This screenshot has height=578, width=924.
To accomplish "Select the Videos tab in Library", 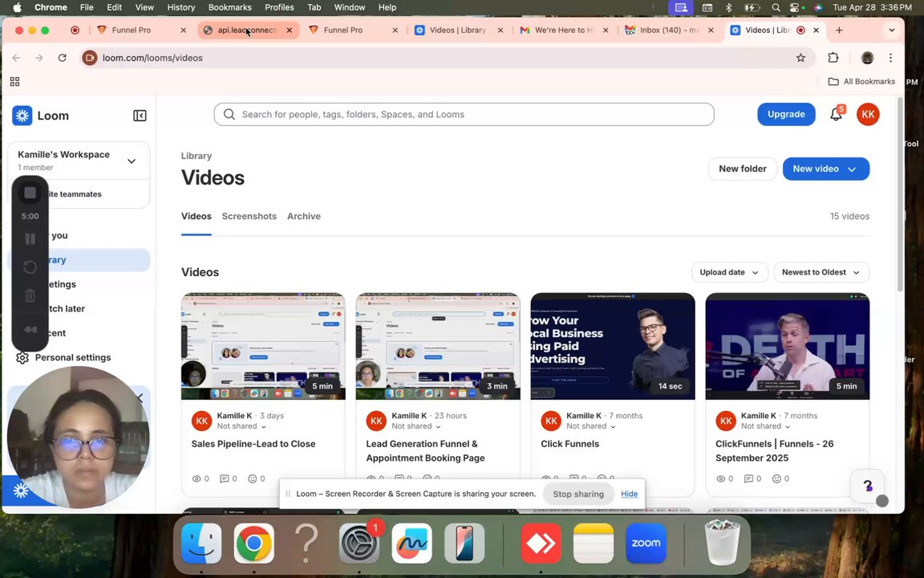I will click(197, 217).
